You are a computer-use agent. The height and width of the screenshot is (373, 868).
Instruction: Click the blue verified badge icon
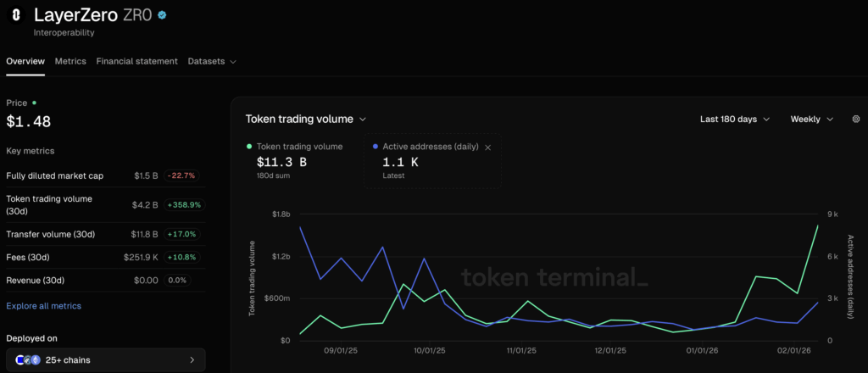163,15
